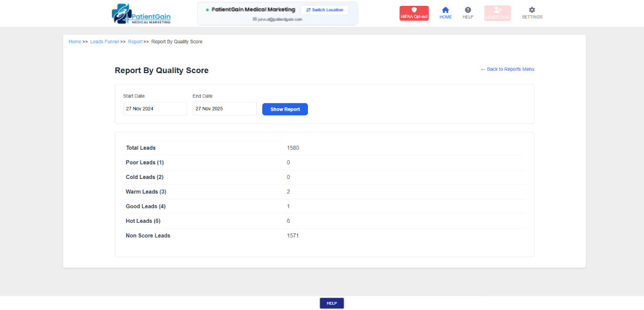
Task: Click the HELP button at page bottom
Action: click(x=332, y=303)
